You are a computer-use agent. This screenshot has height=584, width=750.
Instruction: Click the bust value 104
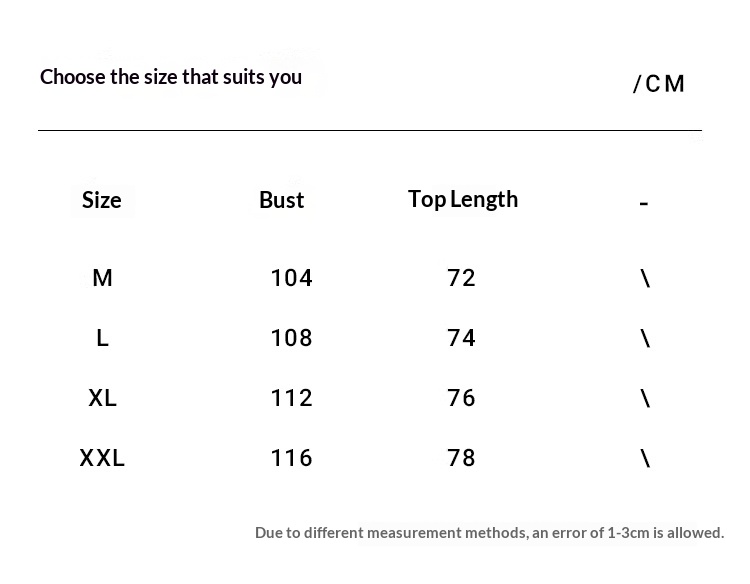[x=291, y=278]
